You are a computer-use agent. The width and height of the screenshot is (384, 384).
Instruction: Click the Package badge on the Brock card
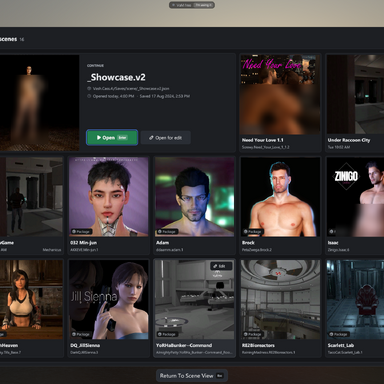(253, 231)
